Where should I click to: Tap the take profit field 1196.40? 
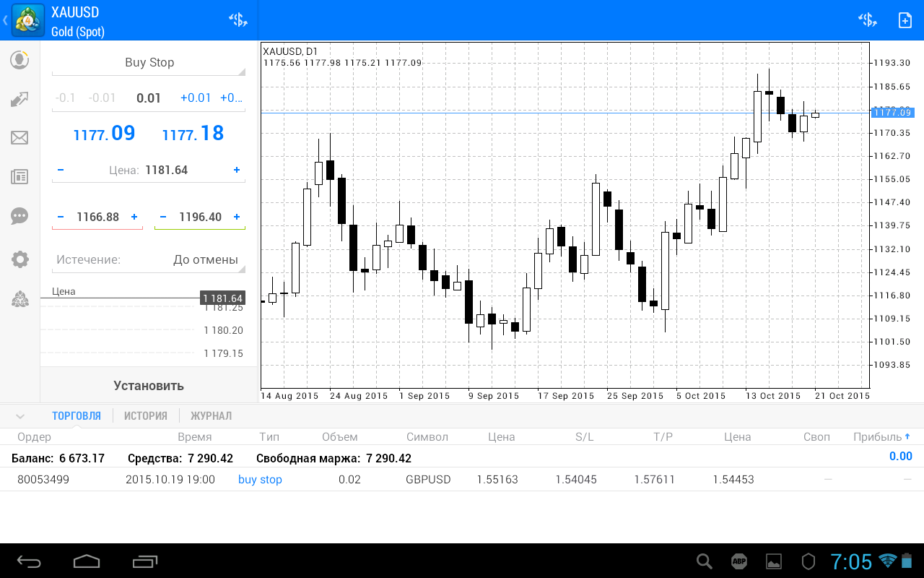(x=200, y=217)
